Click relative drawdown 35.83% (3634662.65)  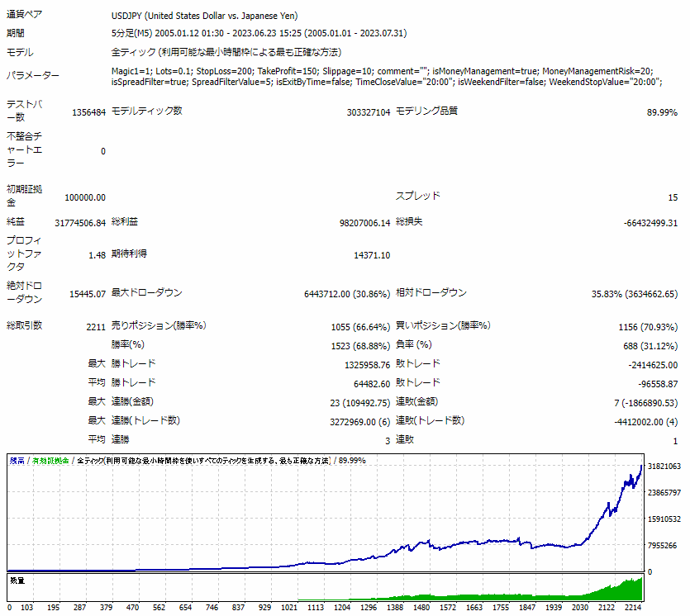[635, 294]
